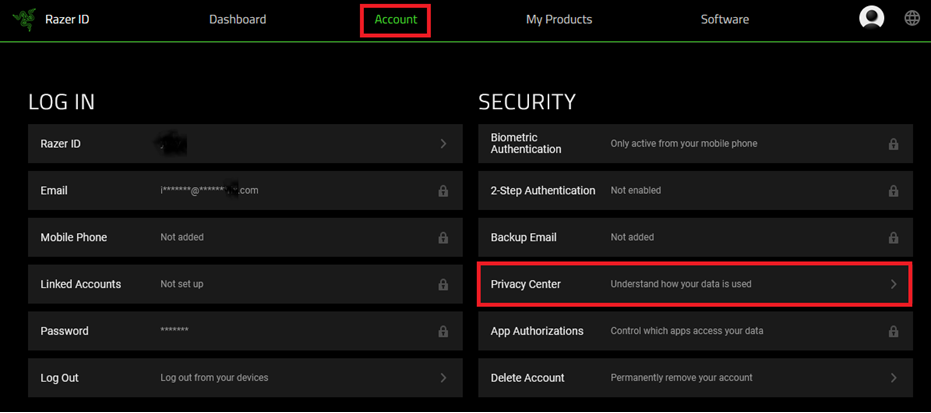Viewport: 931px width, 413px height.
Task: Expand the Razer ID row chevron
Action: (443, 144)
